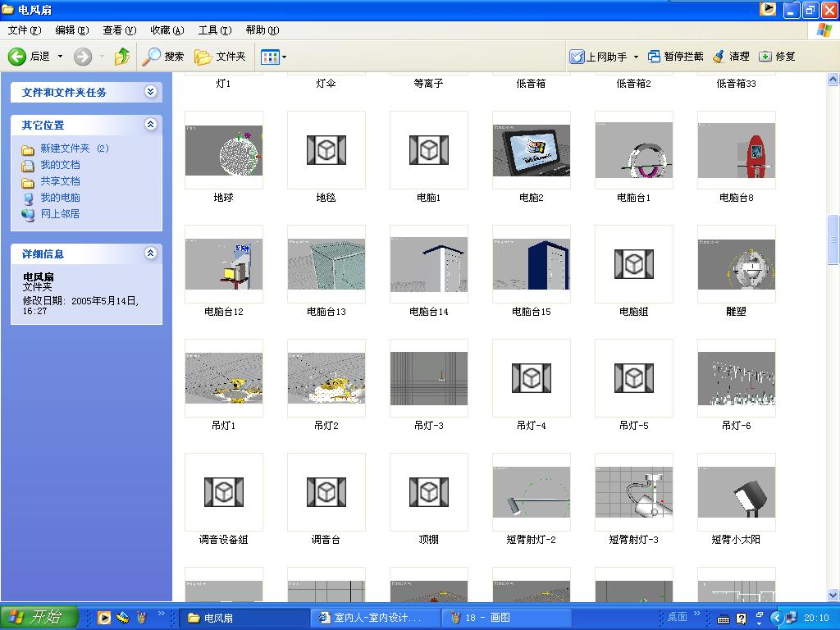
Task: Click the 等离子 file name
Action: 428,84
